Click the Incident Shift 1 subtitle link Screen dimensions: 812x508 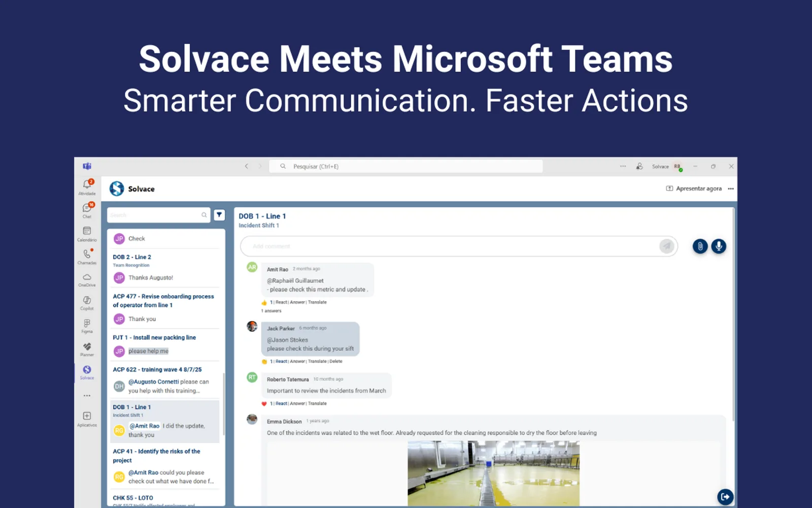259,226
